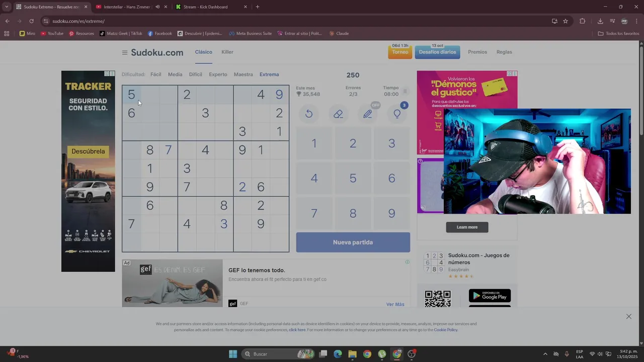This screenshot has width=644, height=362.
Task: Go back in browser history
Action: [7, 21]
